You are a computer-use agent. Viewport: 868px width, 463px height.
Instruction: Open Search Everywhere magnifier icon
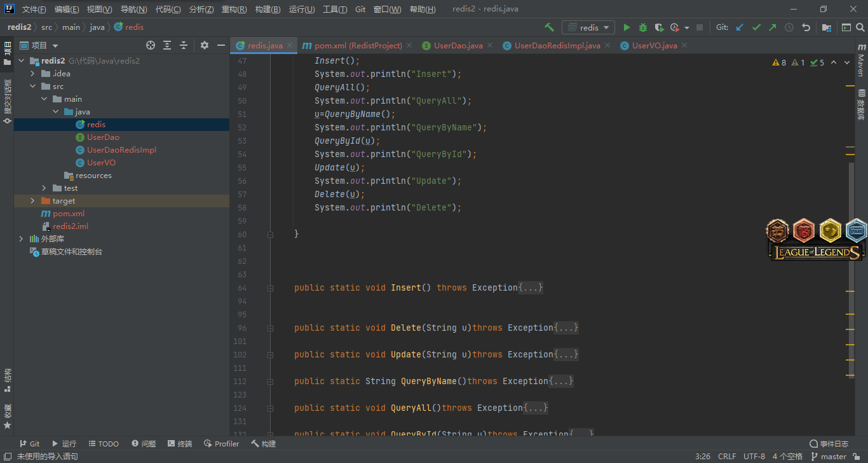[x=861, y=27]
